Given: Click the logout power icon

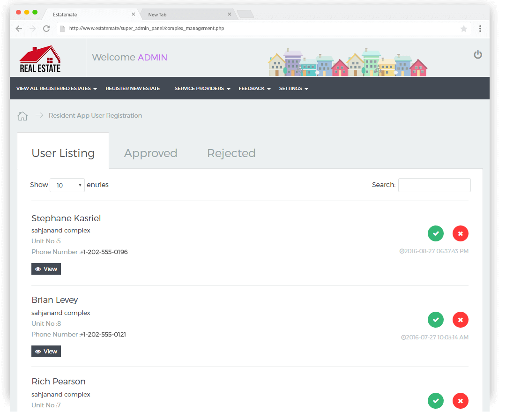Looking at the screenshot, I should point(478,54).
